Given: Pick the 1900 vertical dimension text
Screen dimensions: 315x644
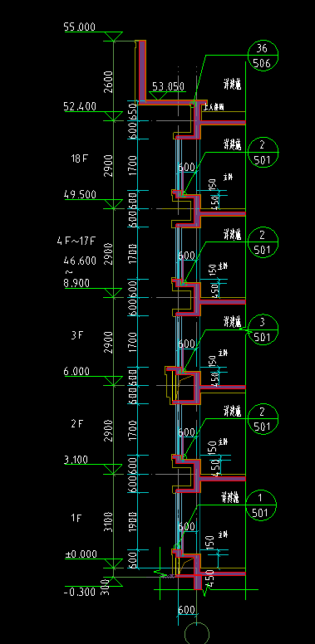Looking at the screenshot, I should [x=132, y=522].
